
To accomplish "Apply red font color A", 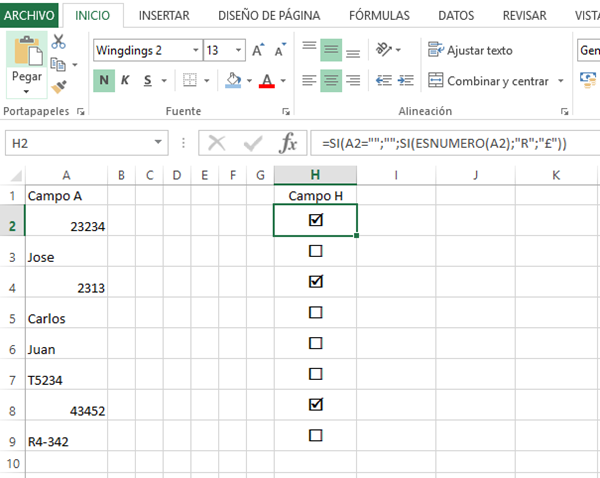I will coord(267,80).
